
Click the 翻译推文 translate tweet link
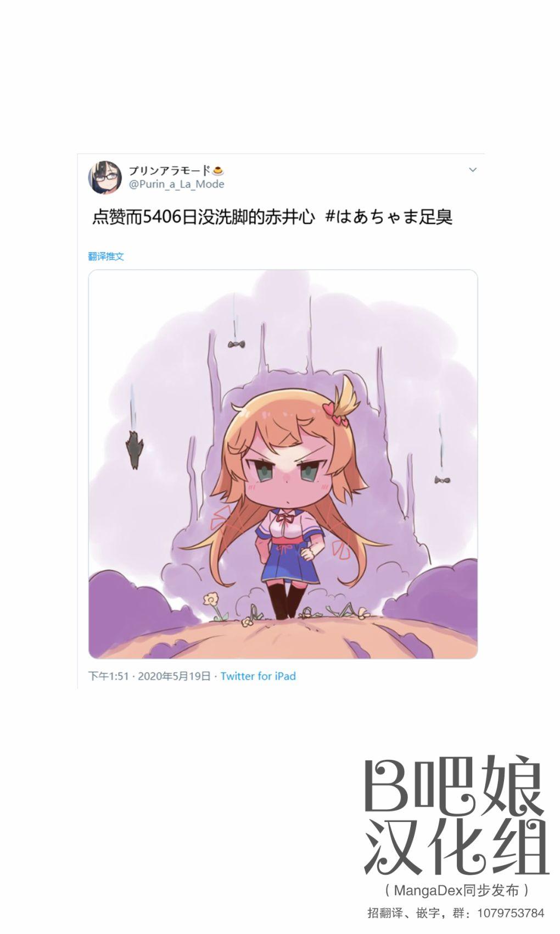tap(106, 256)
